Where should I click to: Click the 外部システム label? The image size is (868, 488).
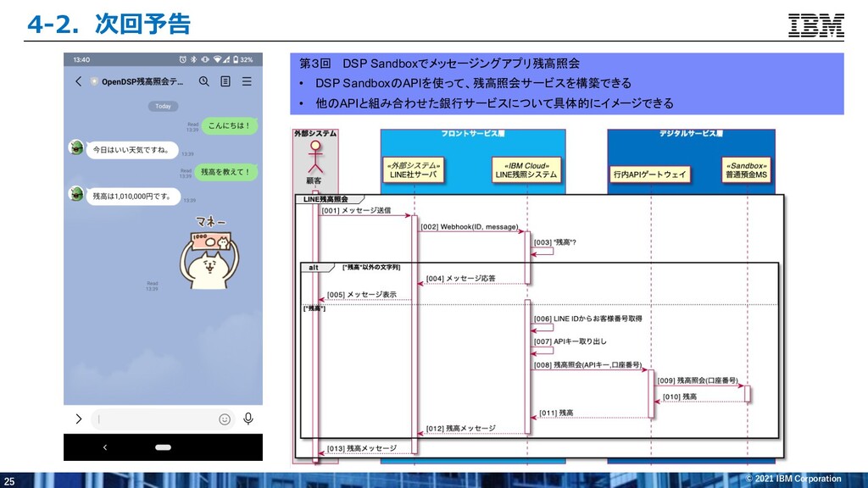click(315, 134)
